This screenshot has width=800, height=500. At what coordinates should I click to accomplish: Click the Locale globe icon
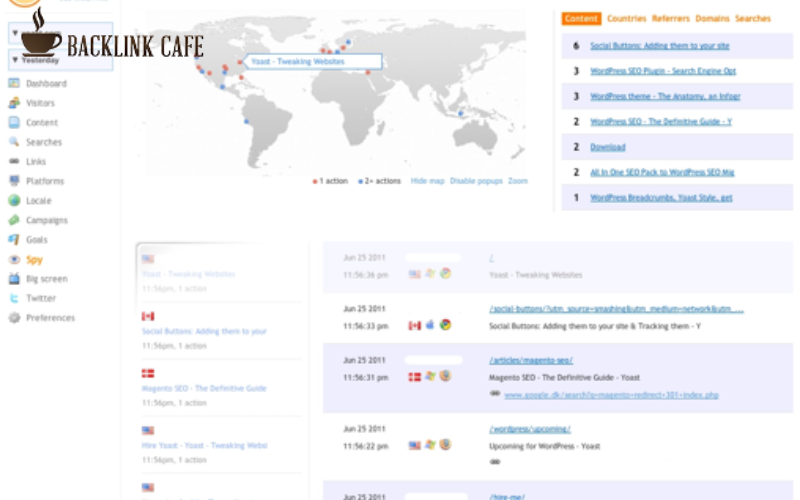click(x=14, y=201)
